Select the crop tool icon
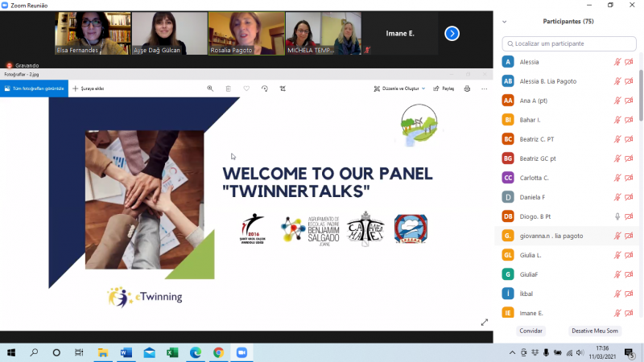This screenshot has width=644, height=362. (x=283, y=88)
